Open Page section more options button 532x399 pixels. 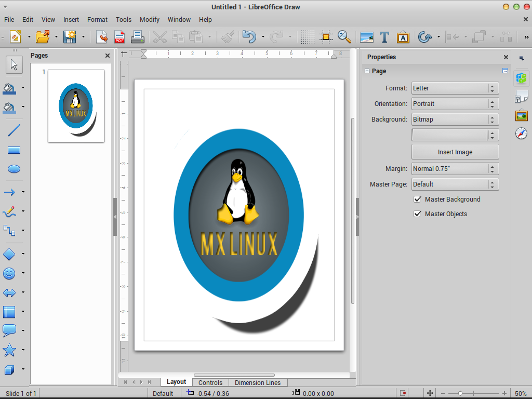[505, 71]
